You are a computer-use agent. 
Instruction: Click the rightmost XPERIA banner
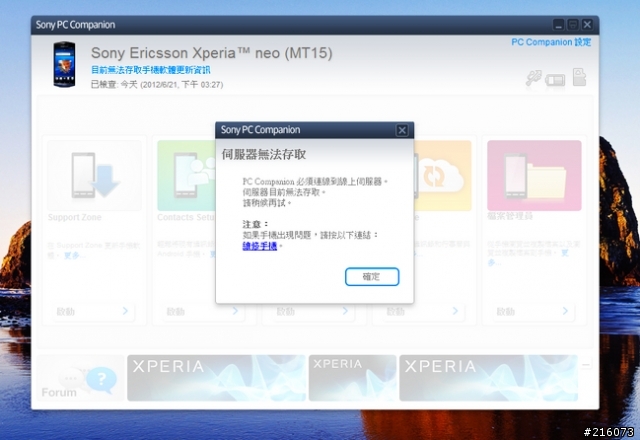pos(489,378)
